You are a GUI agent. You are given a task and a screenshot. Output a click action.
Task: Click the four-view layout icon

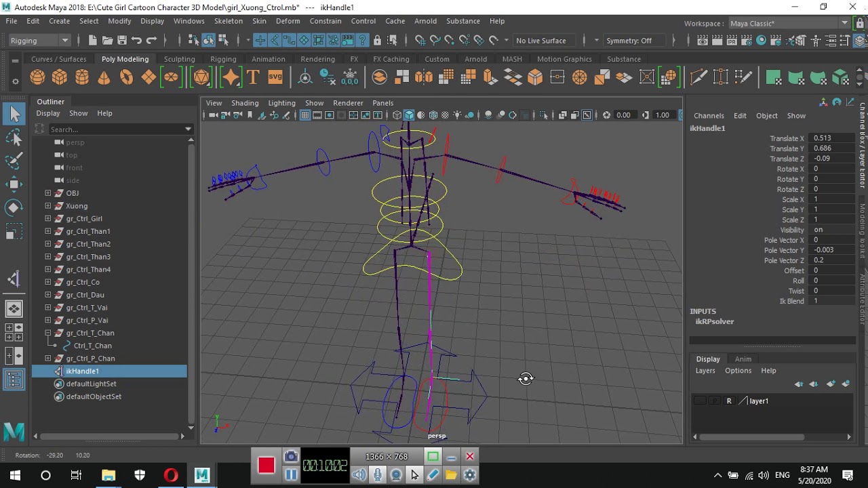click(14, 332)
